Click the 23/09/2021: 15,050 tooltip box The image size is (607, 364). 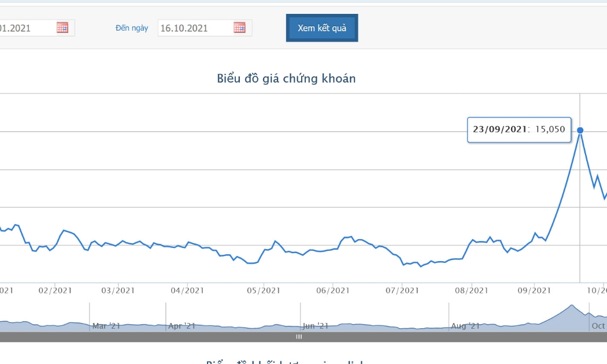pos(519,129)
